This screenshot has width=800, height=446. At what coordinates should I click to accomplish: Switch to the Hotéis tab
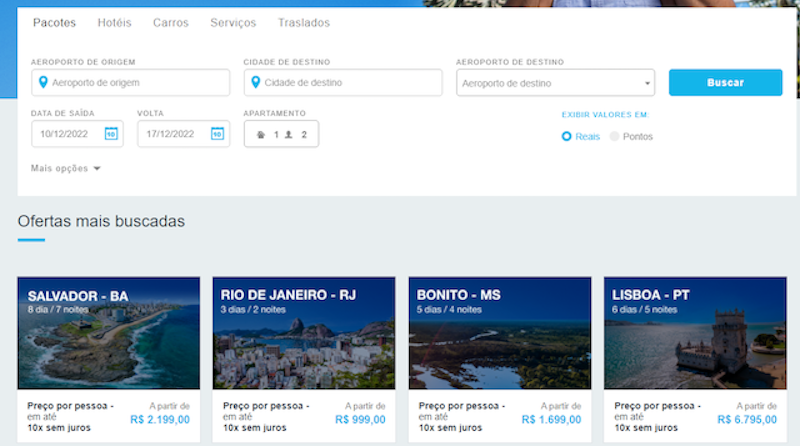click(114, 23)
